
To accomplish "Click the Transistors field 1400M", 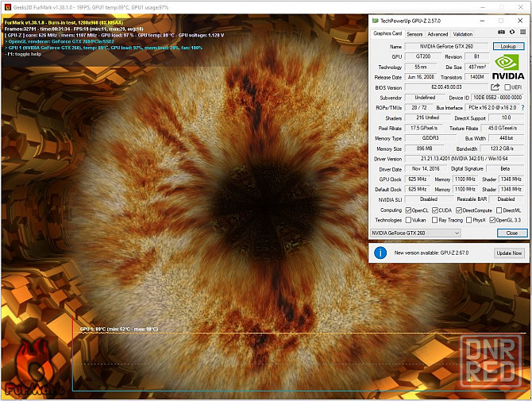I will click(x=476, y=77).
